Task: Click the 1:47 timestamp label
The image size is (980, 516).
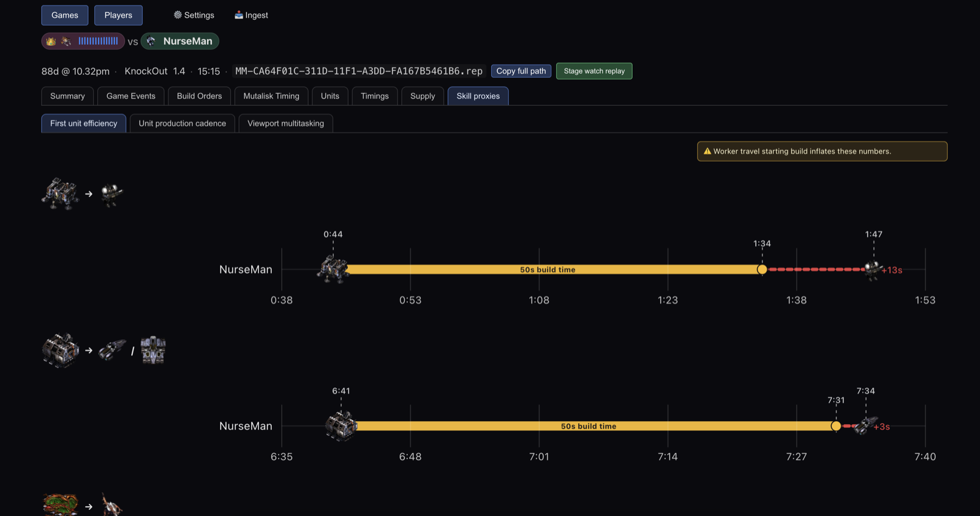Action: 874,234
